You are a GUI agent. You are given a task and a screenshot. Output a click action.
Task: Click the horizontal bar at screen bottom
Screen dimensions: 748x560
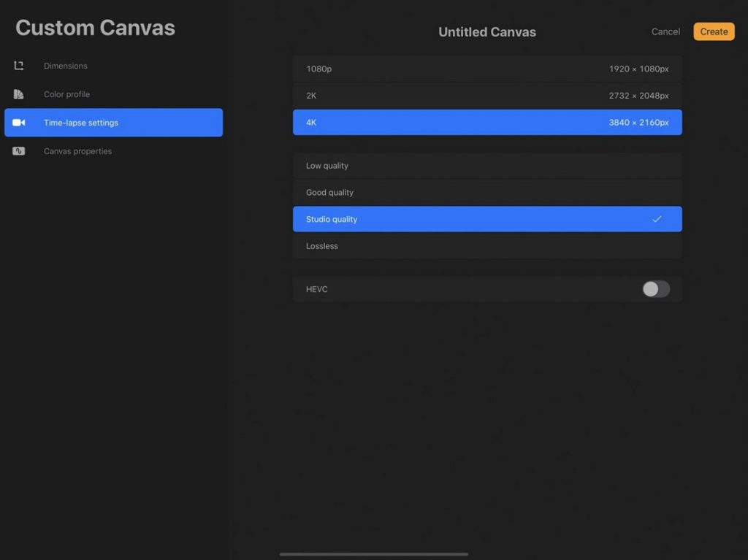coord(373,553)
